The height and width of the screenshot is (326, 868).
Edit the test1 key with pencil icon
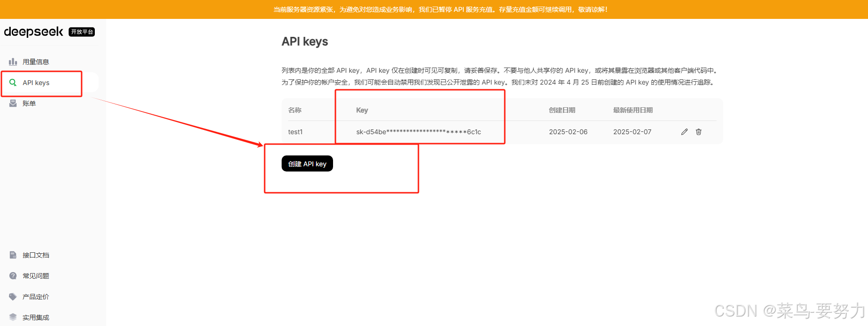684,132
